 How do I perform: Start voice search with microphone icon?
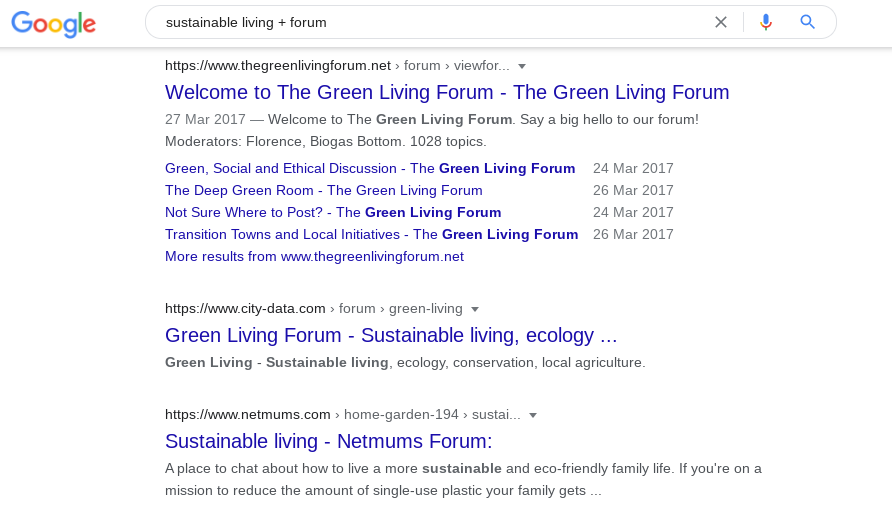coord(766,22)
